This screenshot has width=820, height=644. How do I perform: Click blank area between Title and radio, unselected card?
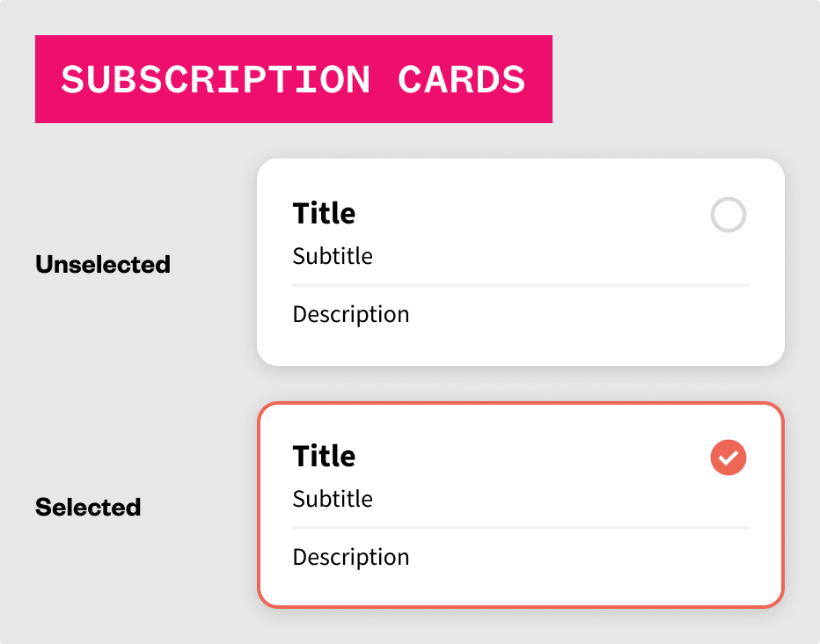[528, 215]
